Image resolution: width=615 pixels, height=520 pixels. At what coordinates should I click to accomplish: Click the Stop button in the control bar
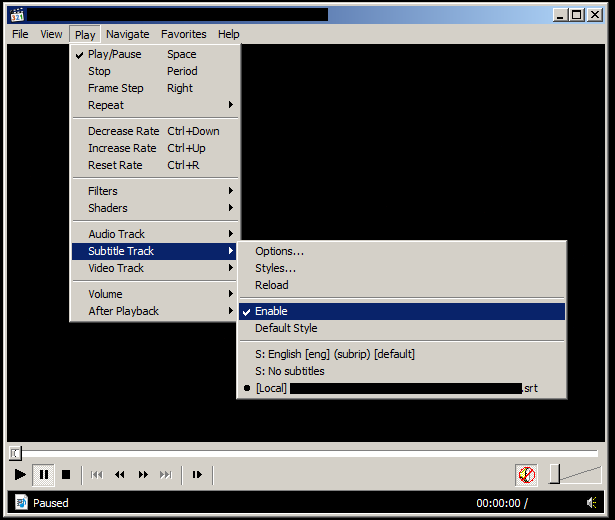point(66,475)
